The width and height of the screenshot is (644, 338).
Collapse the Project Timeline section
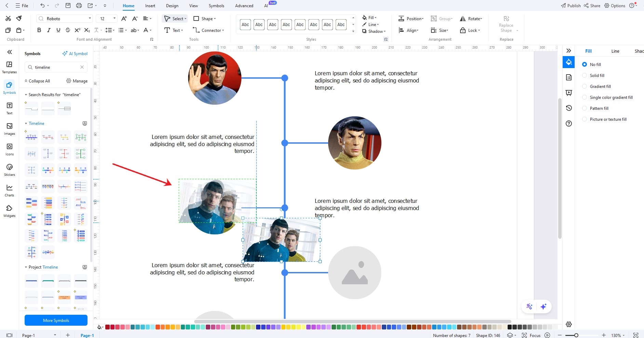26,267
